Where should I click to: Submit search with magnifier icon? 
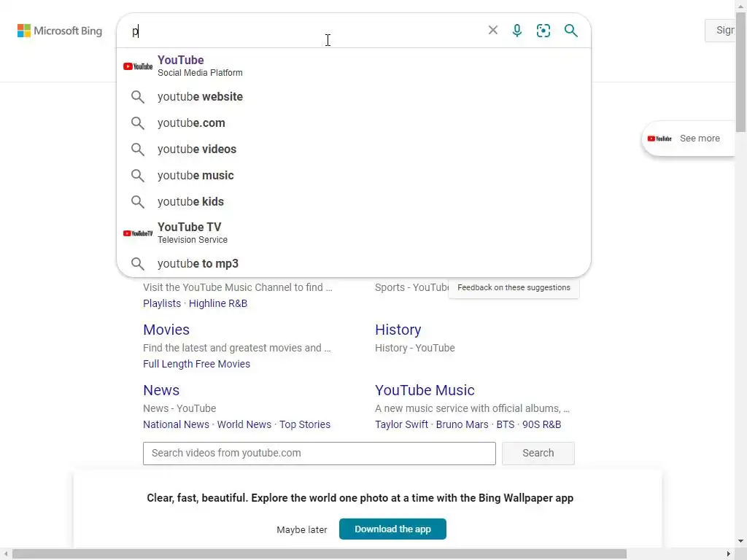pyautogui.click(x=570, y=31)
